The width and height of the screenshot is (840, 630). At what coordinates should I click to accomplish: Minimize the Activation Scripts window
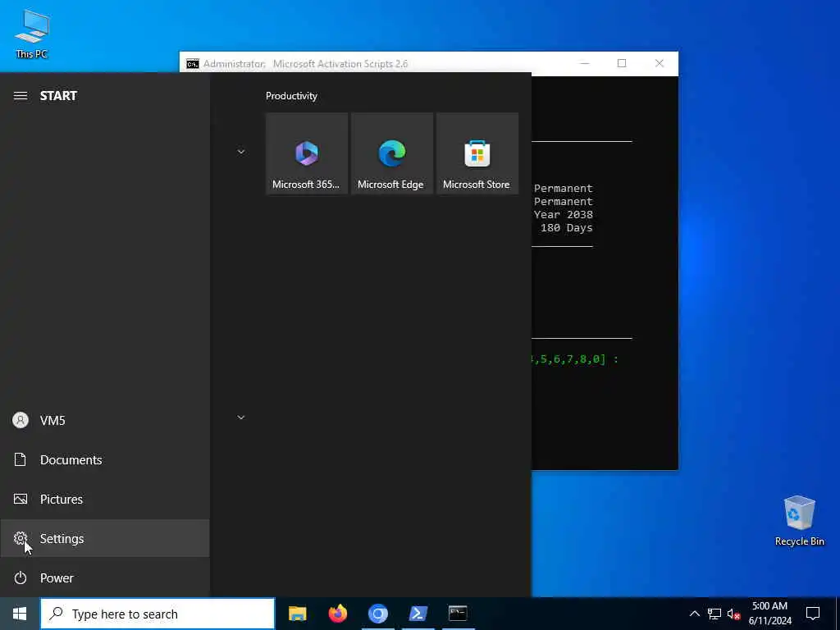click(584, 63)
